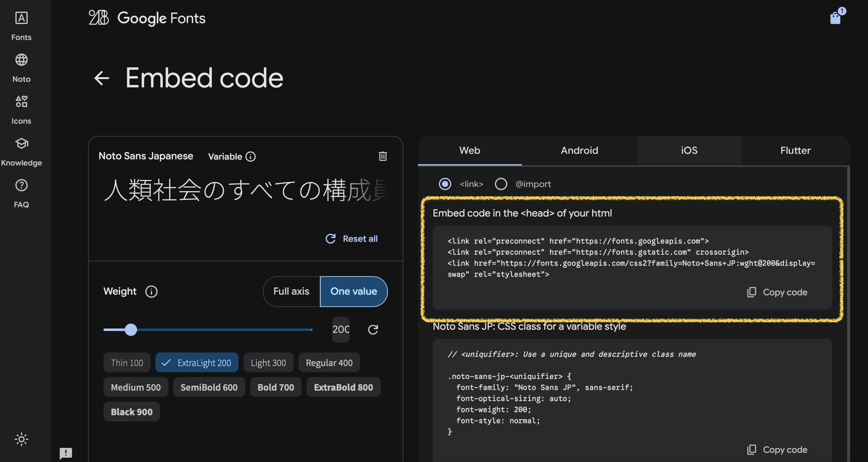Choose SemiBold 600 weight
The image size is (868, 462).
point(209,387)
